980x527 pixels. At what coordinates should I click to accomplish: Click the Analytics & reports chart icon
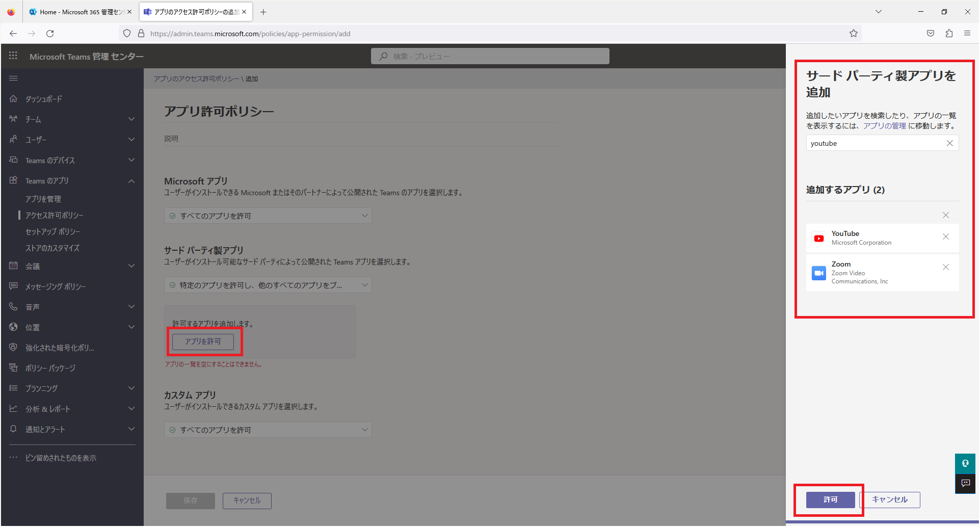pos(13,408)
